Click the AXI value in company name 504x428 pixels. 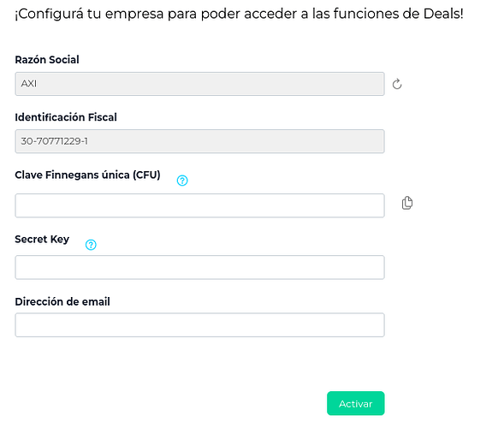tap(29, 84)
